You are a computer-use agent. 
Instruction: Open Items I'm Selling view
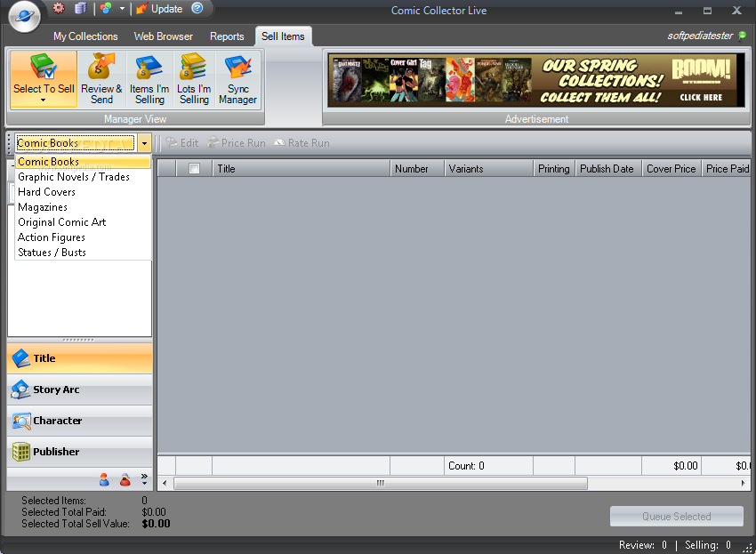tap(149, 78)
